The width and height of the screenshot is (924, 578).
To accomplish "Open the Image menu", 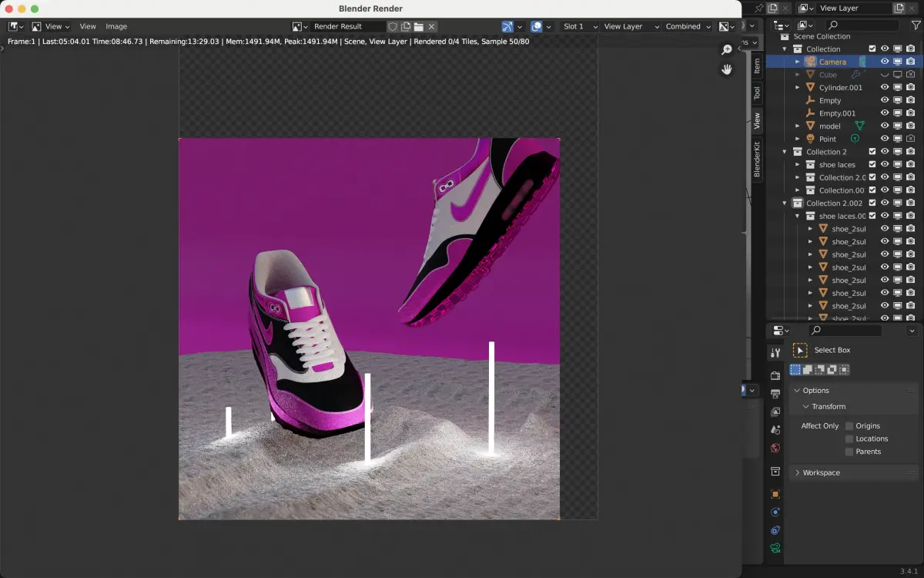I will 116,26.
